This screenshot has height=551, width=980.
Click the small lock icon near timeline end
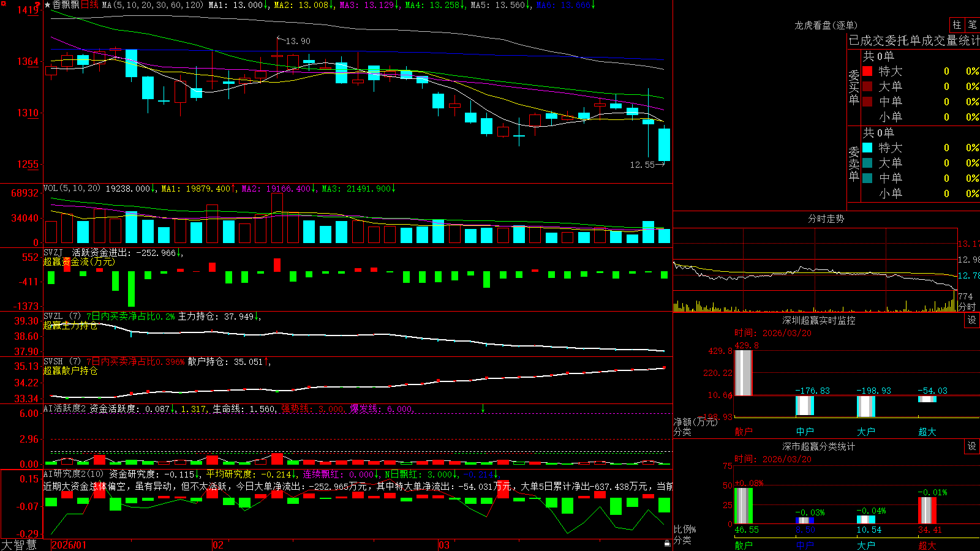pyautogui.click(x=668, y=544)
